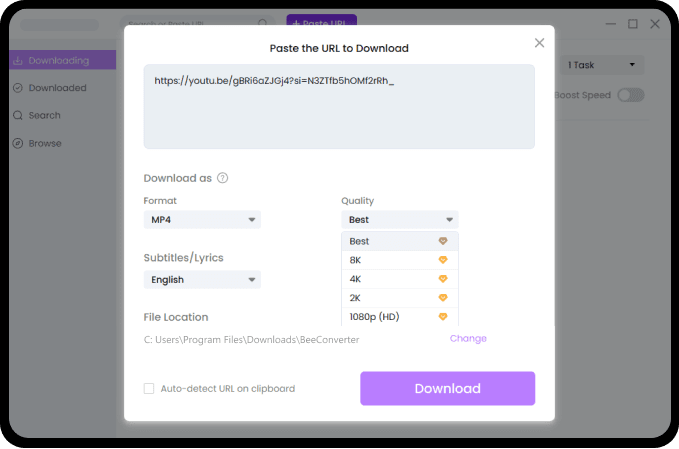Click the premium heart icon beside 1080p (HD)
This screenshot has width=679, height=449.
tap(443, 317)
